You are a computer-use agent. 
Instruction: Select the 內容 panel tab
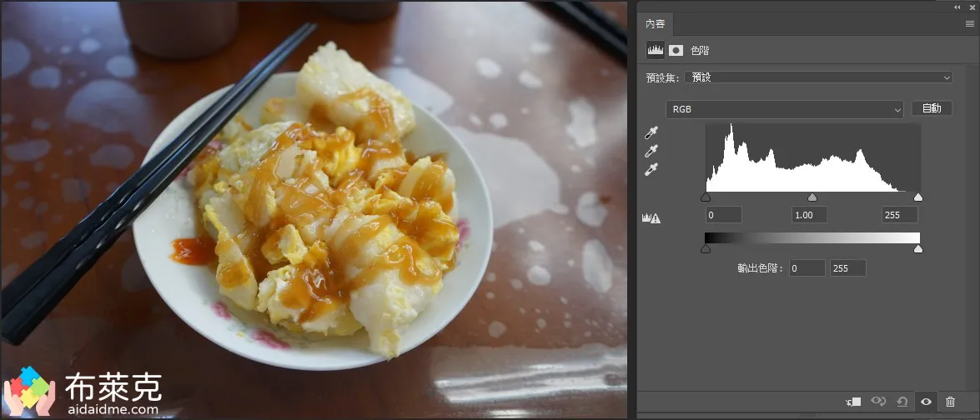coord(655,23)
